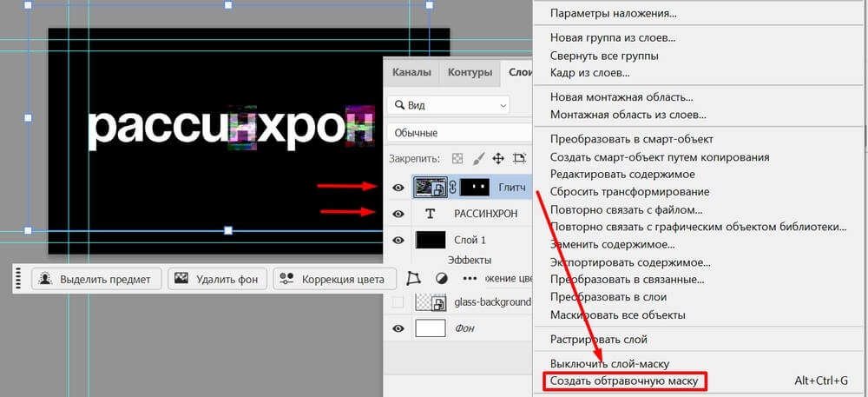Viewport: 868px width, 397px height.
Task: Click lock position move icon
Action: tap(498, 159)
